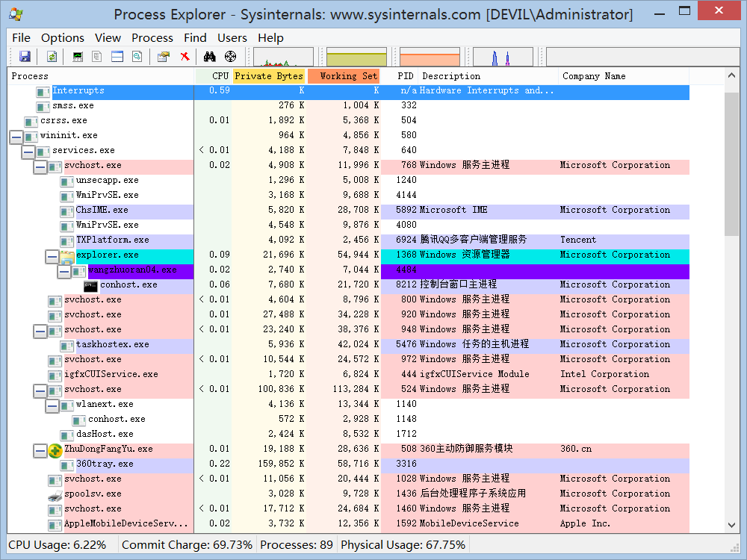Click the dasHost.exe process icon
The width and height of the screenshot is (747, 560).
67,435
